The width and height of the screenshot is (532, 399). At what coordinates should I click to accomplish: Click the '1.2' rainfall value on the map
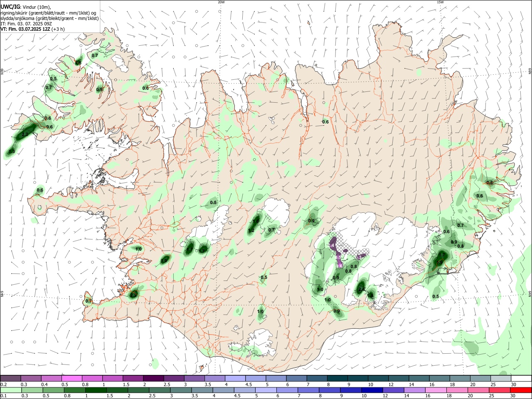click(x=251, y=230)
